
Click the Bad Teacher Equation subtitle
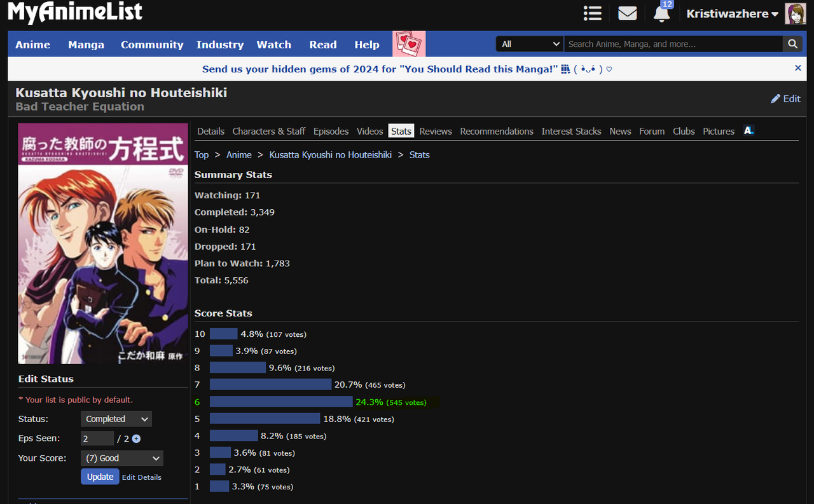[x=80, y=106]
